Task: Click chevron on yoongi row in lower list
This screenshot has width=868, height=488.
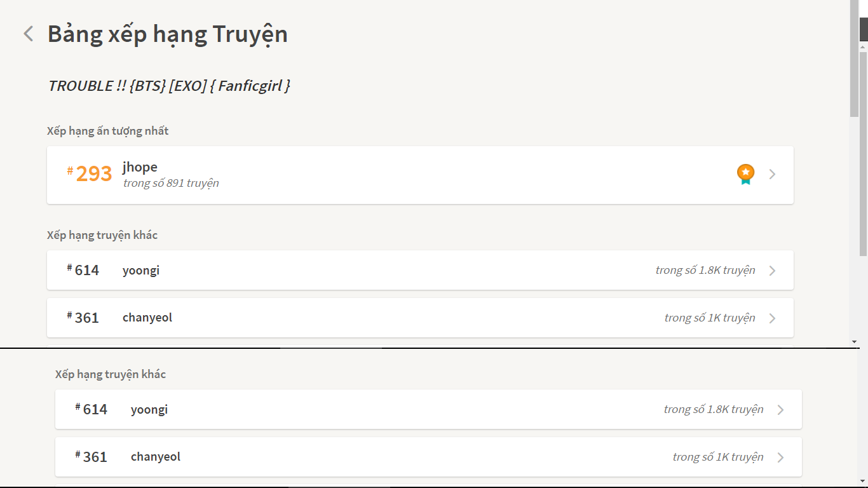Action: [x=780, y=410]
